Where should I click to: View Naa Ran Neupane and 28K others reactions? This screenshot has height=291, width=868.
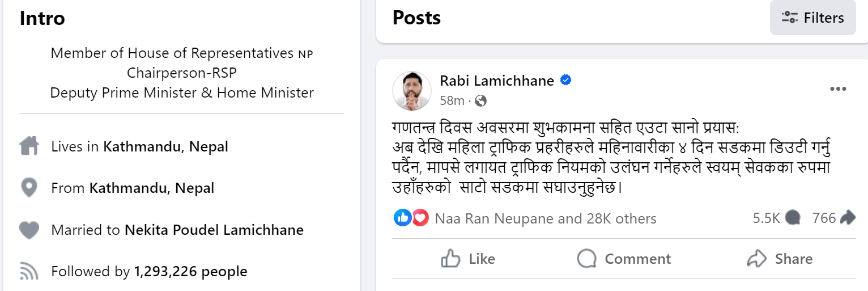coord(545,218)
